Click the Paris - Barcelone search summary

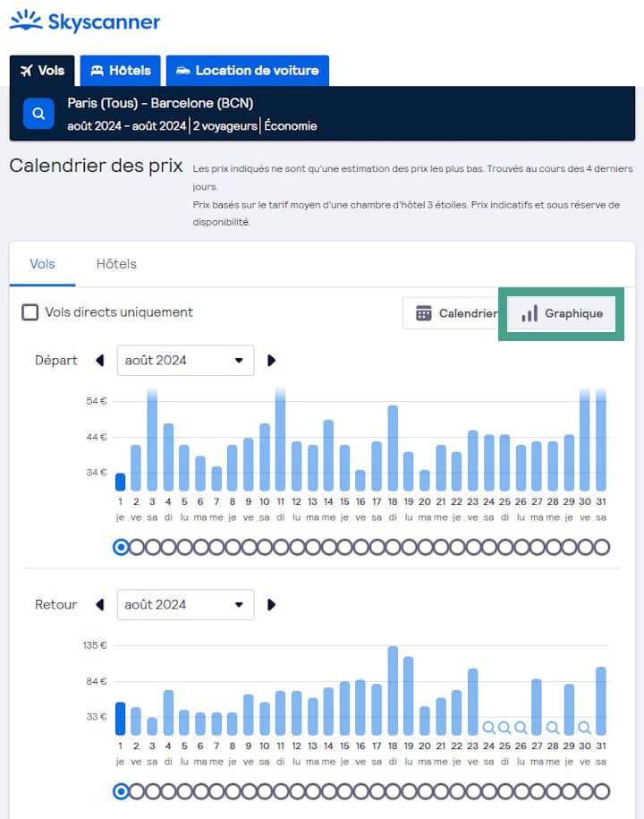point(192,114)
